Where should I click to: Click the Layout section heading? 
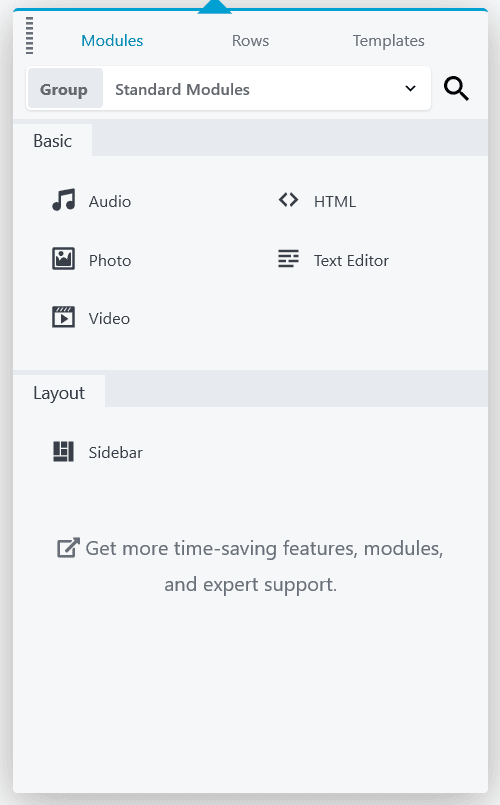59,393
